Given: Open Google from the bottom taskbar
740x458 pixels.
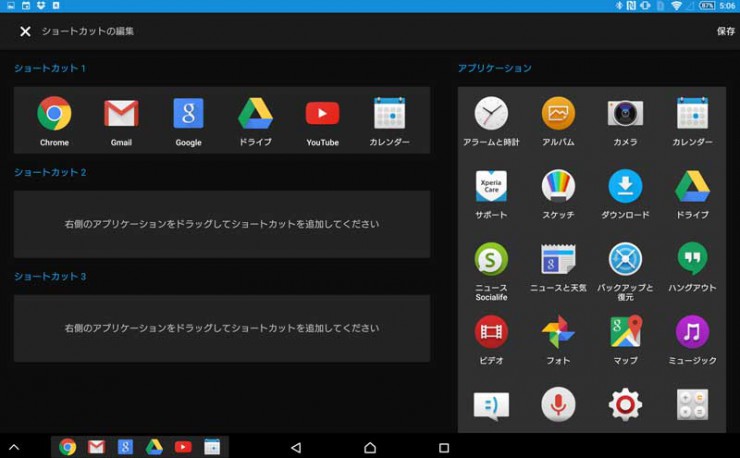Looking at the screenshot, I should (x=125, y=447).
